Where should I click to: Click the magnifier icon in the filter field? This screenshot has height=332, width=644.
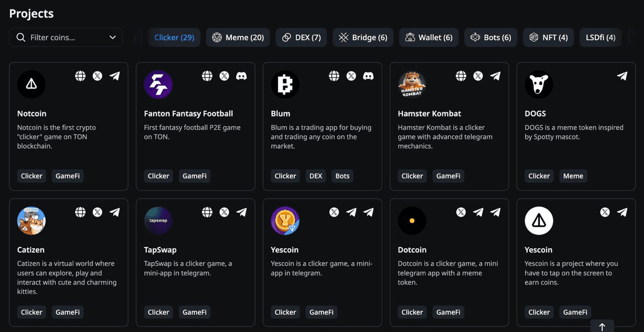coord(20,37)
